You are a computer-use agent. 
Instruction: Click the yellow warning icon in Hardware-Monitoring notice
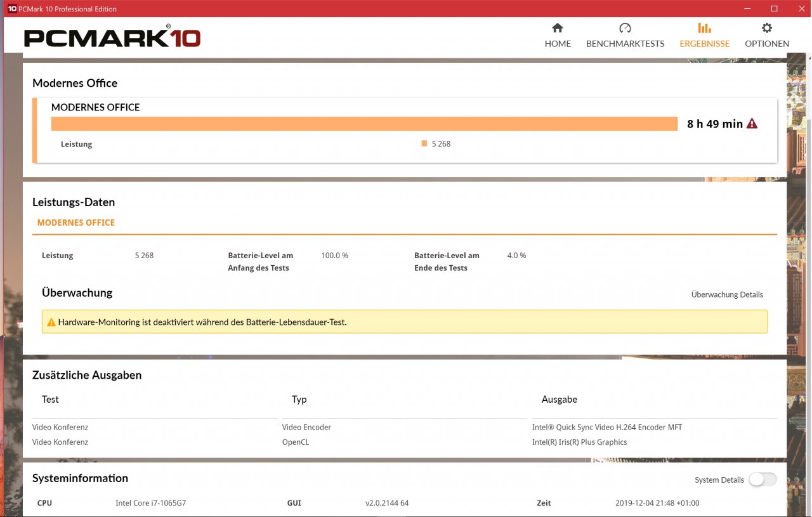51,322
